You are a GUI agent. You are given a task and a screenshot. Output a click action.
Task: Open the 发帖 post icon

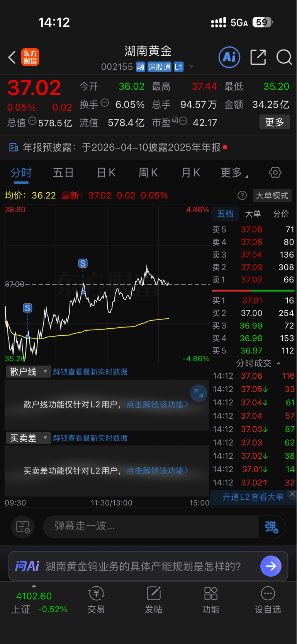[x=153, y=600]
